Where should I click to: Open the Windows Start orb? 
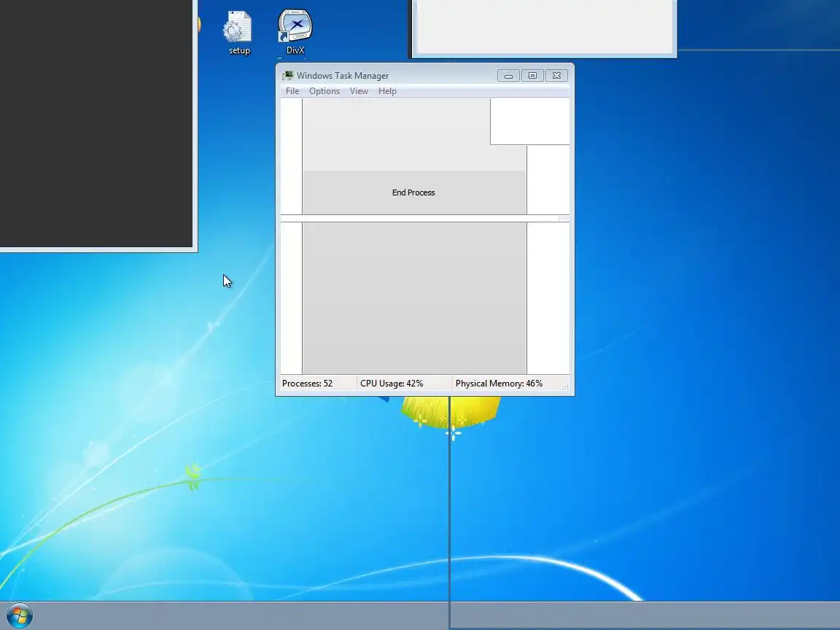pyautogui.click(x=19, y=615)
